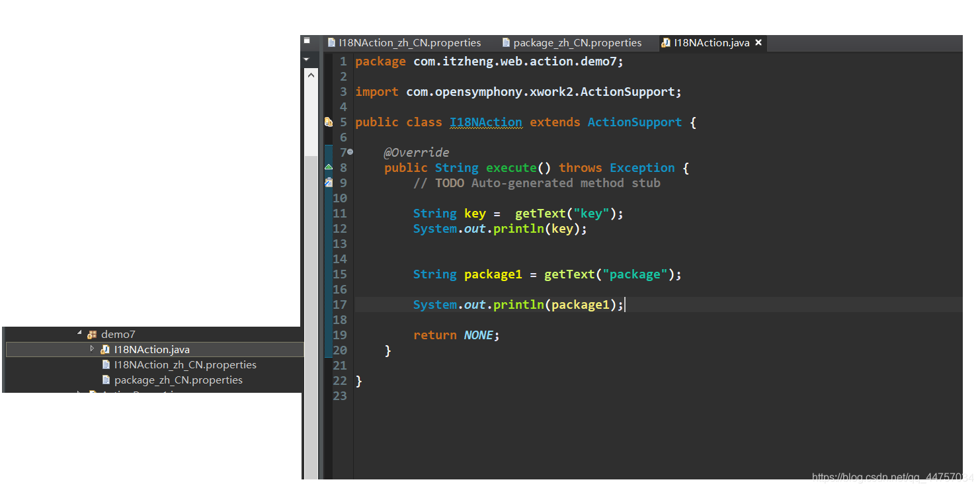Screen dimensions: 980x490
Task: Select package_zh_CN.properties in the tree
Action: [179, 380]
